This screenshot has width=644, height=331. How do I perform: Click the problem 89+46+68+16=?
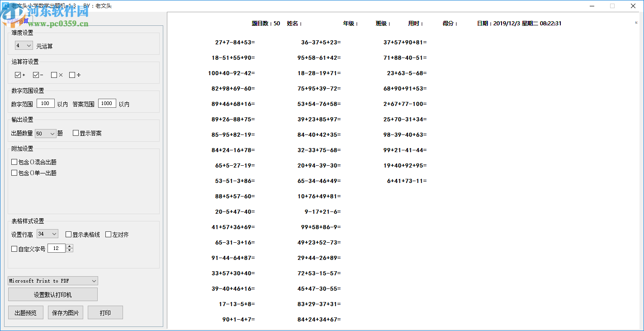233,104
